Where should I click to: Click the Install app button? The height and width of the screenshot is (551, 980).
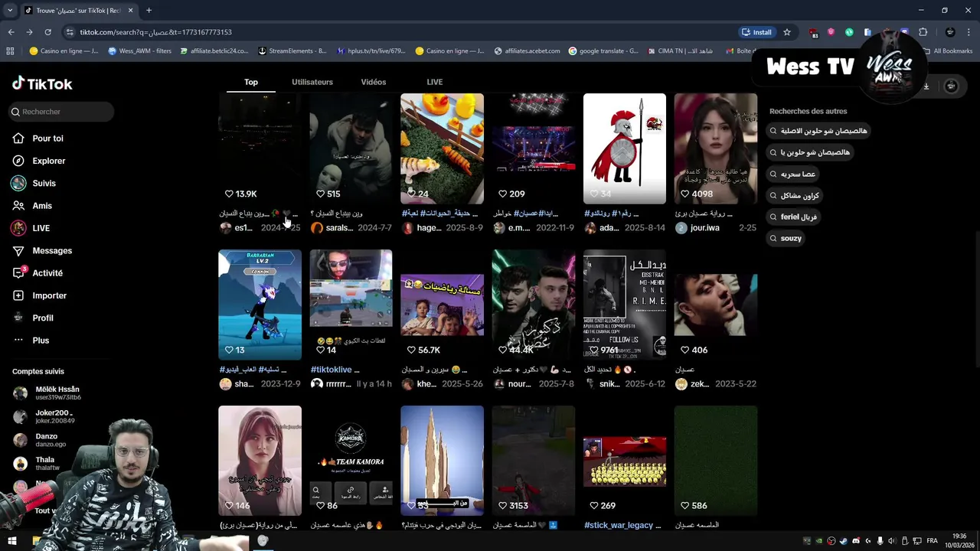(x=756, y=32)
